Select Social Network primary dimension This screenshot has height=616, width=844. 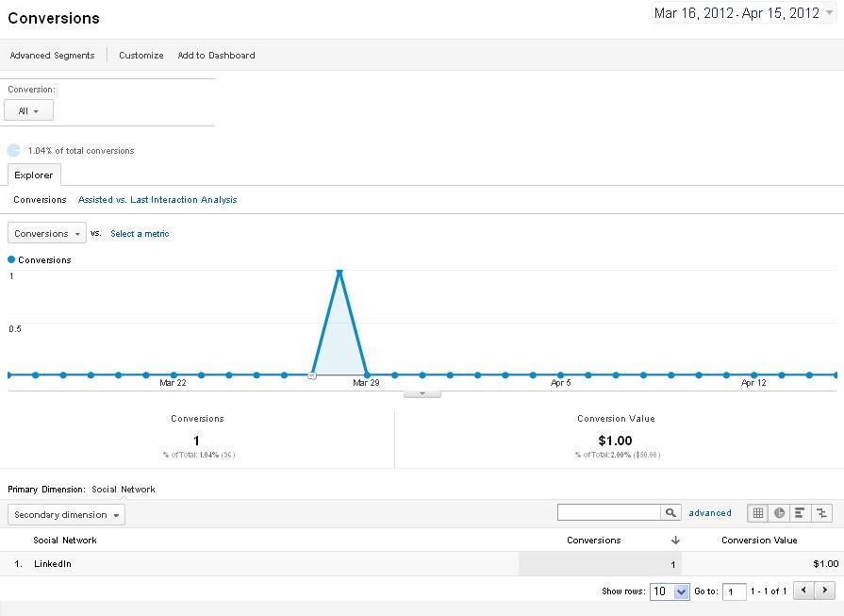124,490
